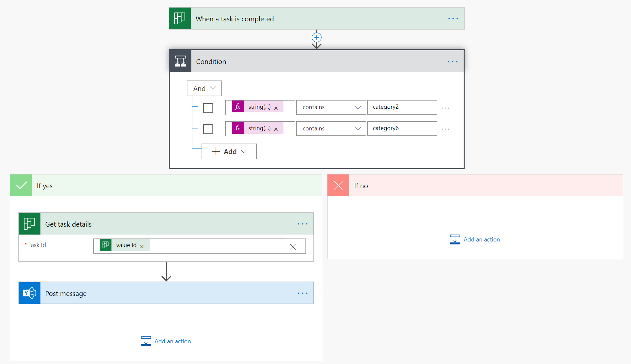Screen dimensions: 631x364
Task: Open the ellipsis menu on Condition card
Action: tap(452, 61)
